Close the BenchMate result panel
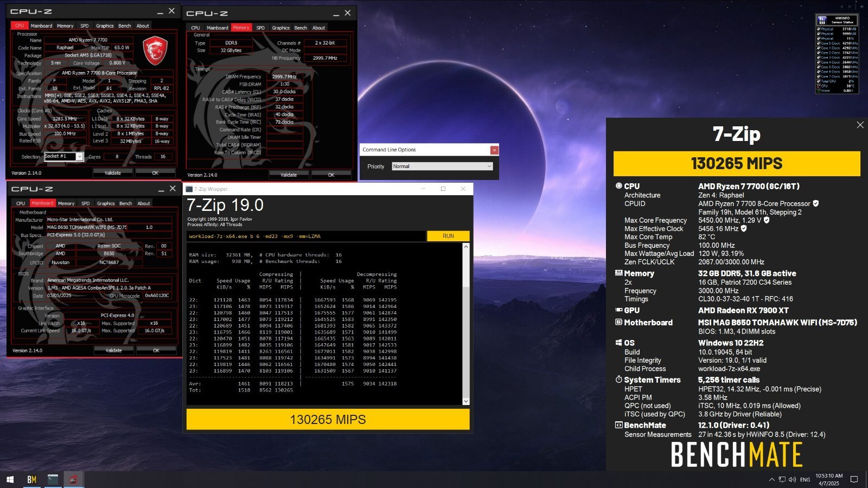This screenshot has height=488, width=868. coord(860,125)
